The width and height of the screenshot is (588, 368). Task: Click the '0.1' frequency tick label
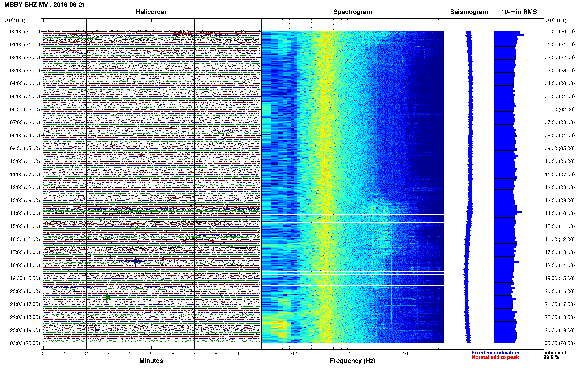295,354
